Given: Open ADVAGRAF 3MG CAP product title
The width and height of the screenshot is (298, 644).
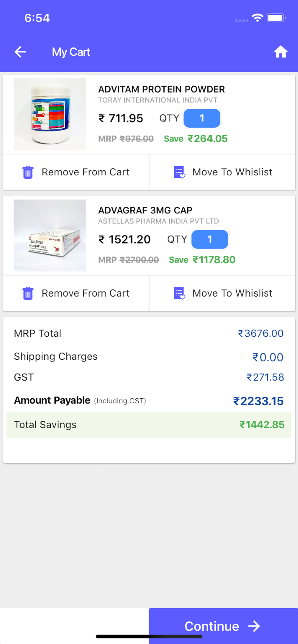Looking at the screenshot, I should click(x=145, y=211).
